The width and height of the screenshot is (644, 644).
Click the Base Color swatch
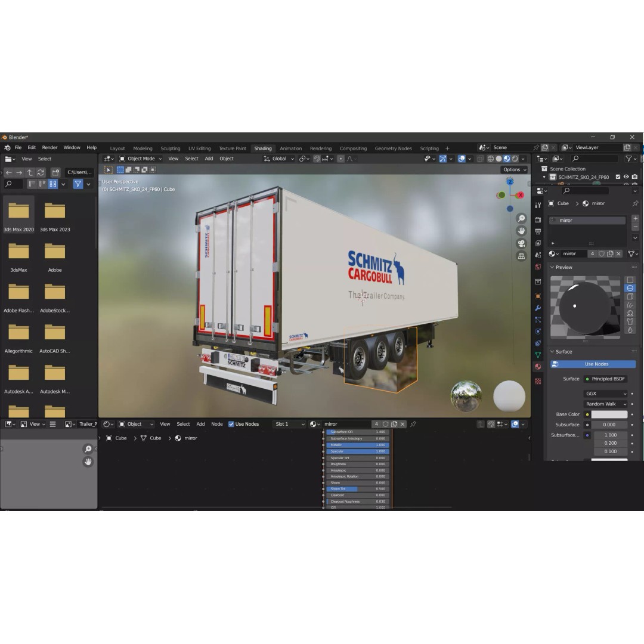pyautogui.click(x=609, y=414)
